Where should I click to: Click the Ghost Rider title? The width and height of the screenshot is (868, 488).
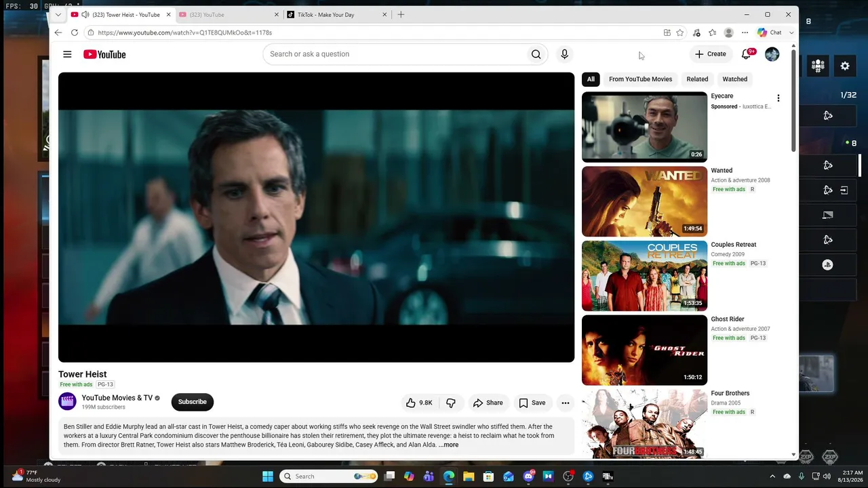point(728,319)
